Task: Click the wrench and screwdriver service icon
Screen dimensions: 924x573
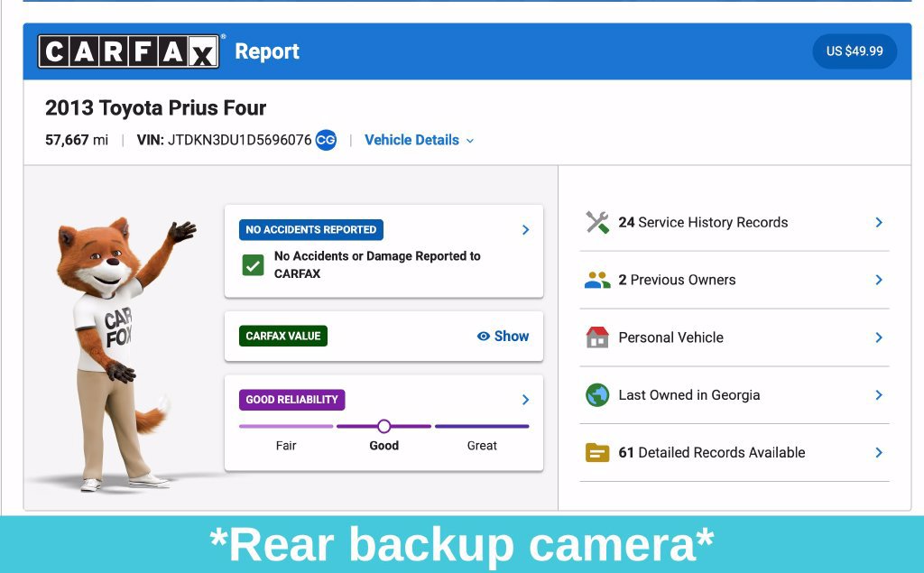Action: point(597,222)
